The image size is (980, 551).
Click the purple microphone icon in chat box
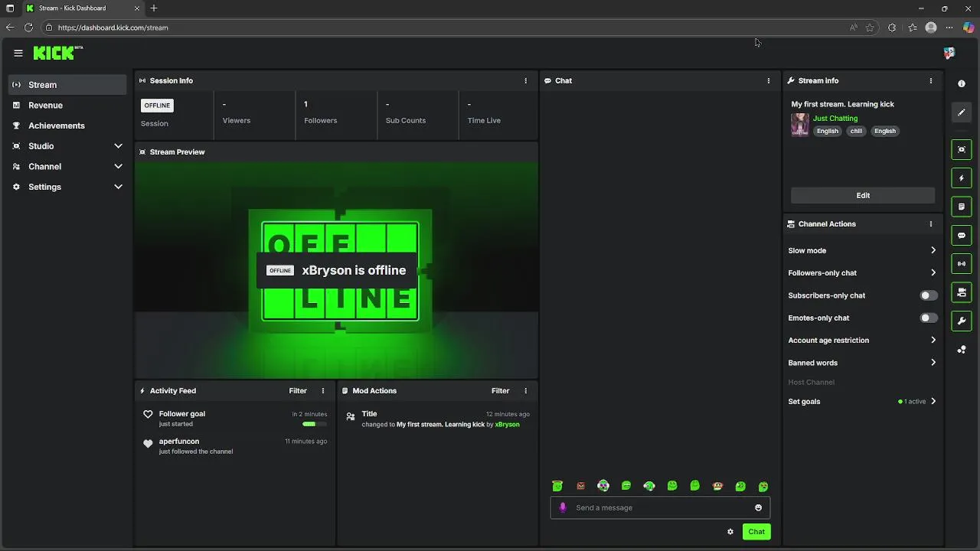[563, 507]
